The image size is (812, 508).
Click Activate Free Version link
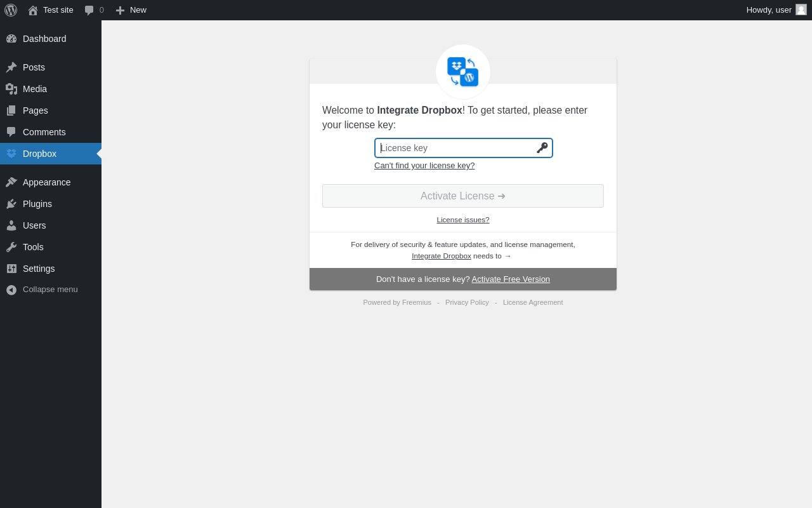[511, 279]
